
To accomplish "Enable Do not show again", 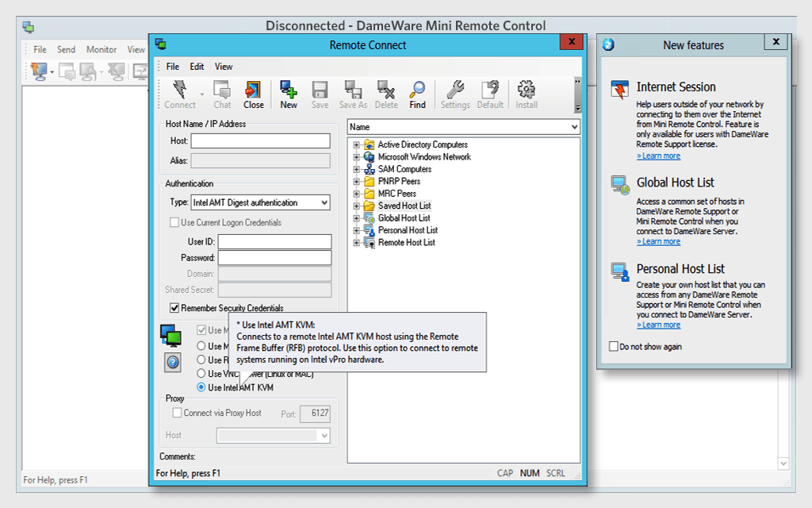I will [x=612, y=346].
